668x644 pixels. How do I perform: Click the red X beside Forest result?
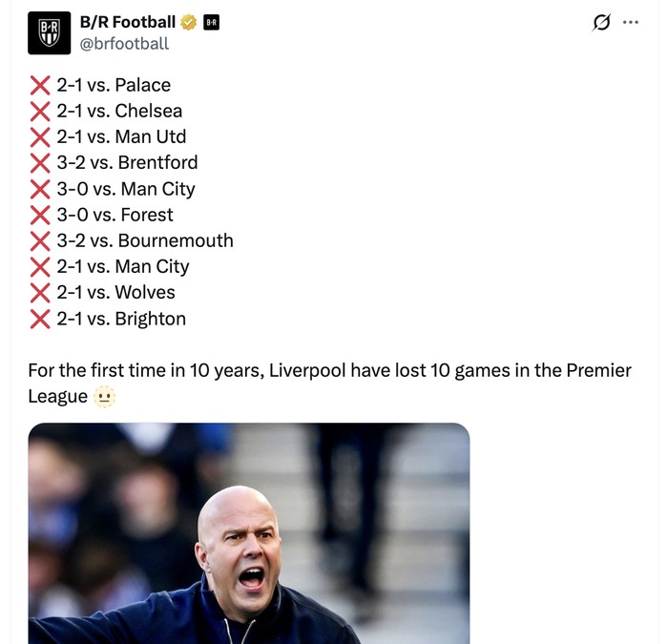coord(40,215)
